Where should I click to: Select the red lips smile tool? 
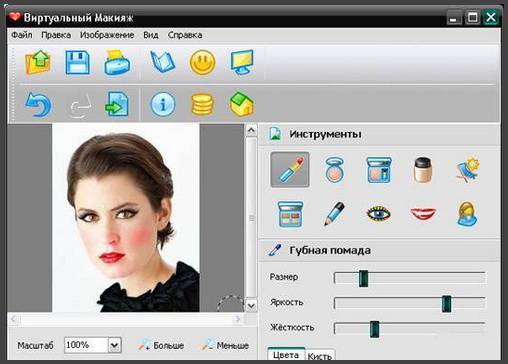tap(423, 213)
